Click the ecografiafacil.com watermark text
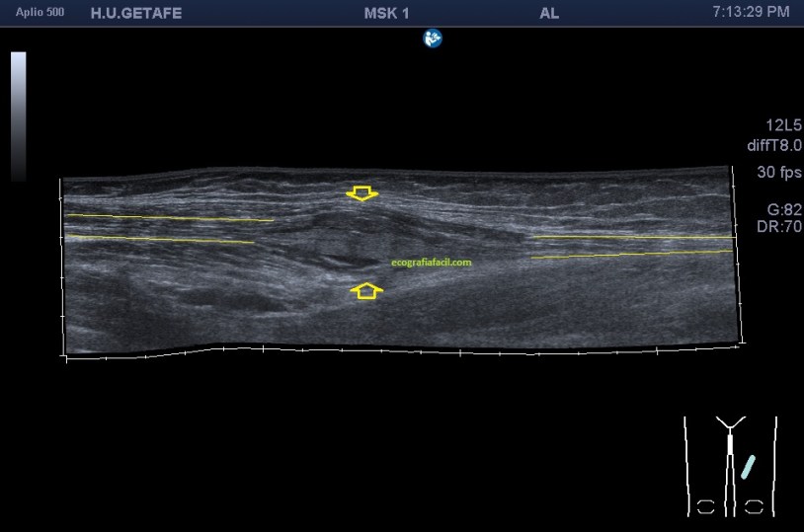Screen dimensions: 804x532 (x=432, y=263)
